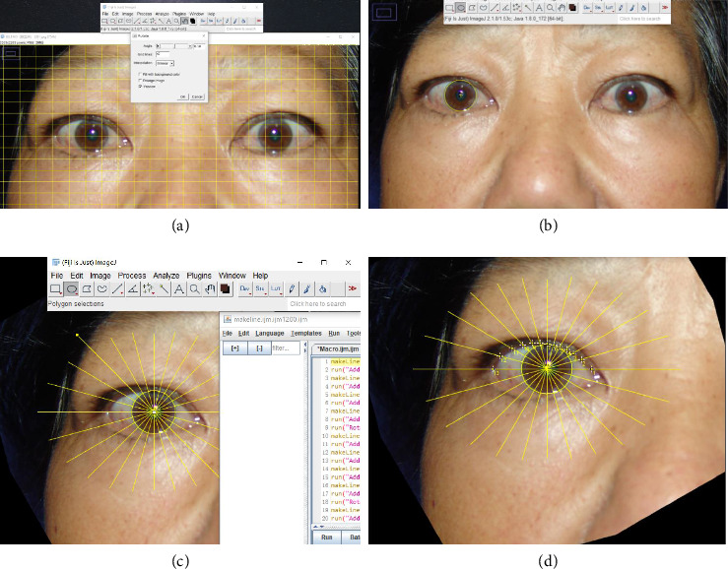Select Wand tool in panel (b) toolbar
The image size is (728, 569).
pos(528,8)
